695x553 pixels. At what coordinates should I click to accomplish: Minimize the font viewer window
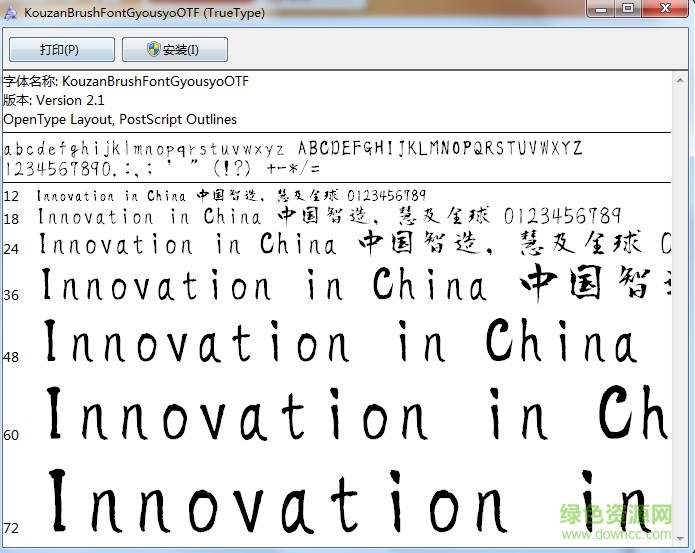point(601,8)
